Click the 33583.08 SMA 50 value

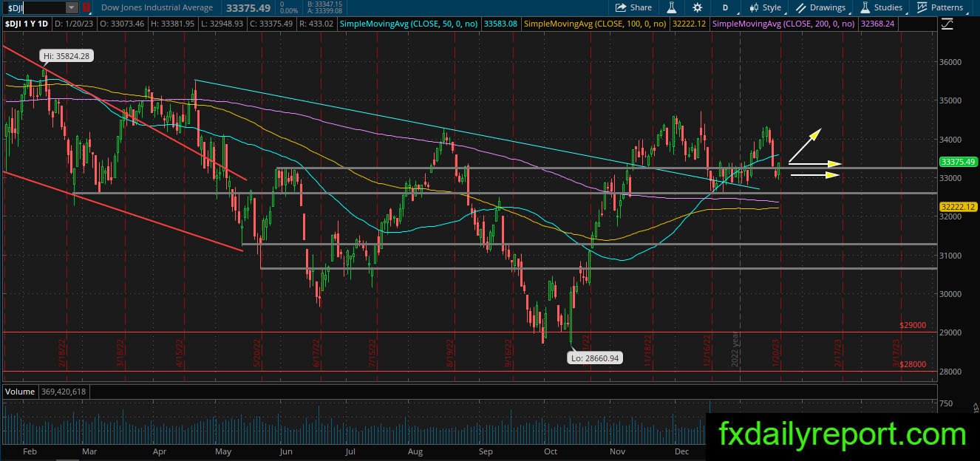(500, 24)
